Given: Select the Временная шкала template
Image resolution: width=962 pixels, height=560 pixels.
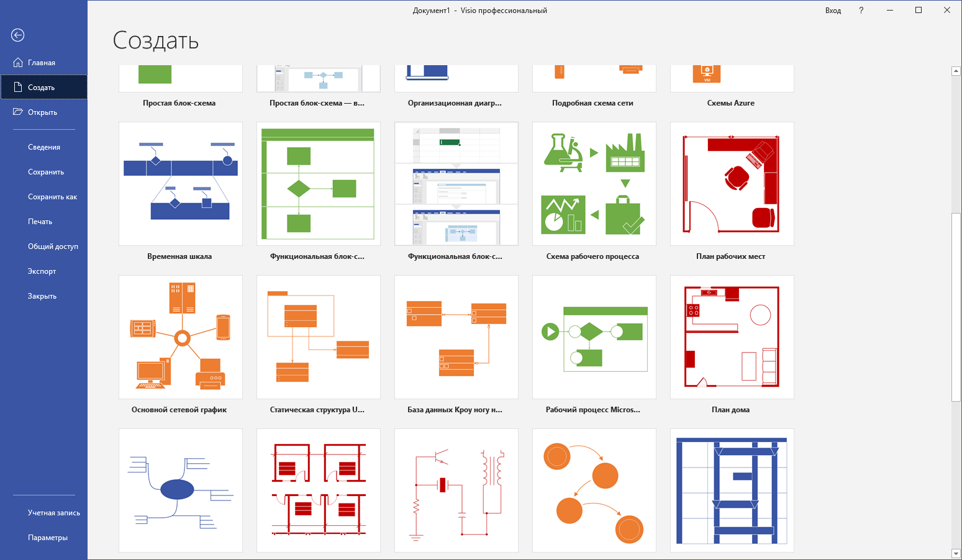Looking at the screenshot, I should pos(180,184).
